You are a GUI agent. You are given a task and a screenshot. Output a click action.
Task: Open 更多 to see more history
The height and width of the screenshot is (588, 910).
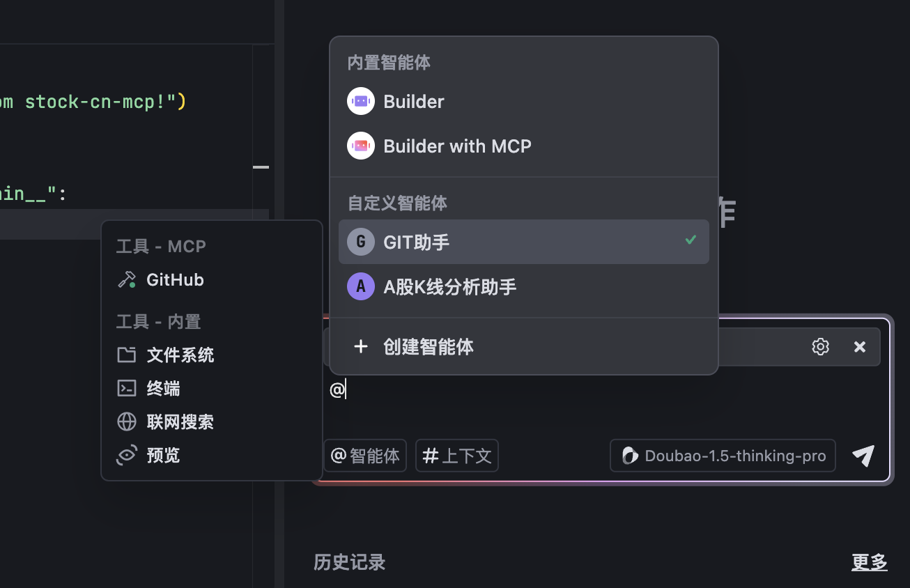click(869, 562)
